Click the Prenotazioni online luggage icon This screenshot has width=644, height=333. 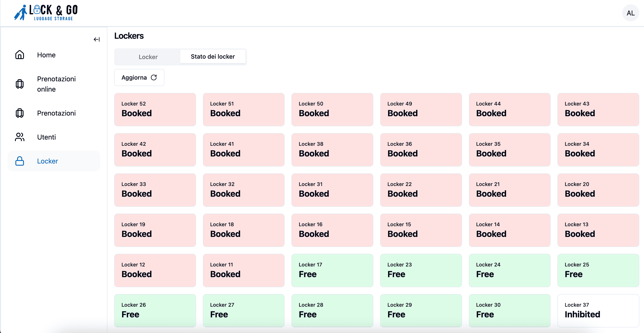(x=19, y=84)
